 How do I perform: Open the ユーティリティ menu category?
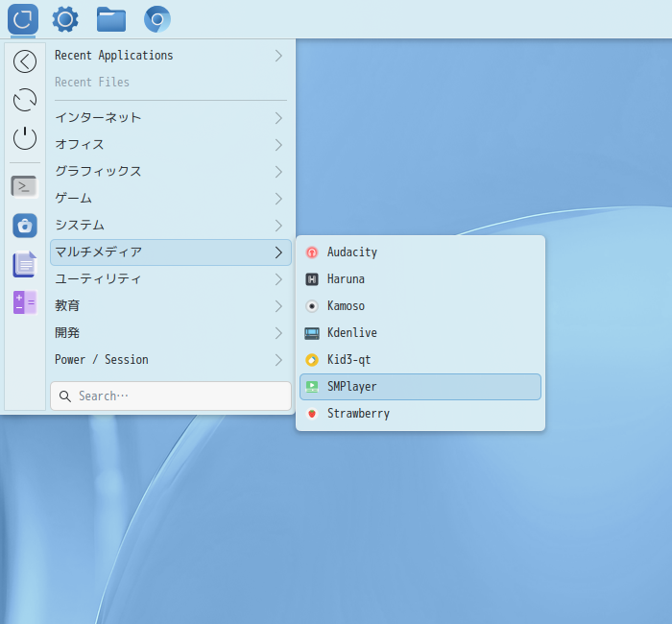[x=99, y=279]
